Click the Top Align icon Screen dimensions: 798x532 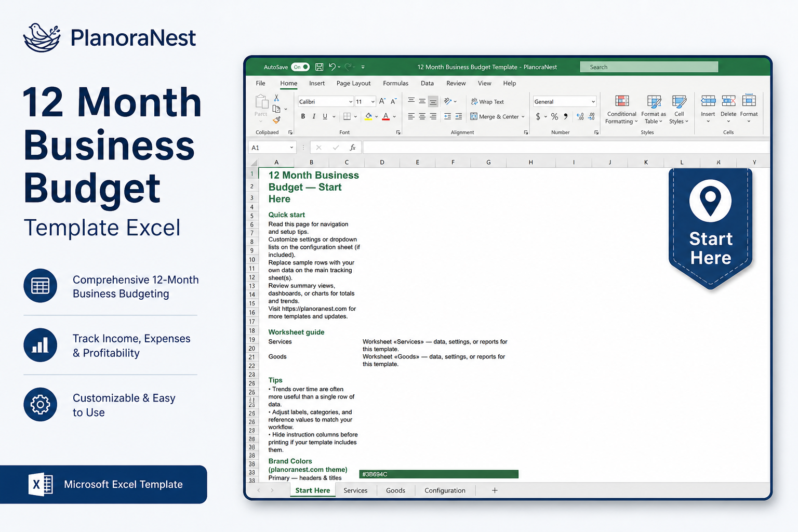(411, 101)
